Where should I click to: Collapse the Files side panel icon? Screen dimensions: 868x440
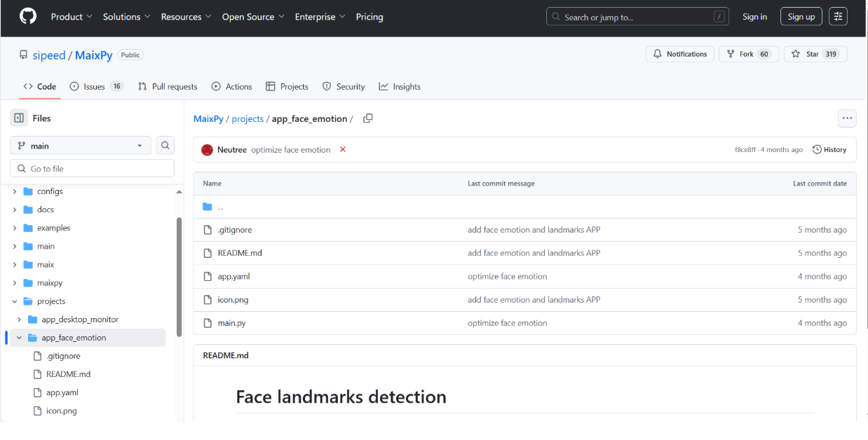coord(19,118)
